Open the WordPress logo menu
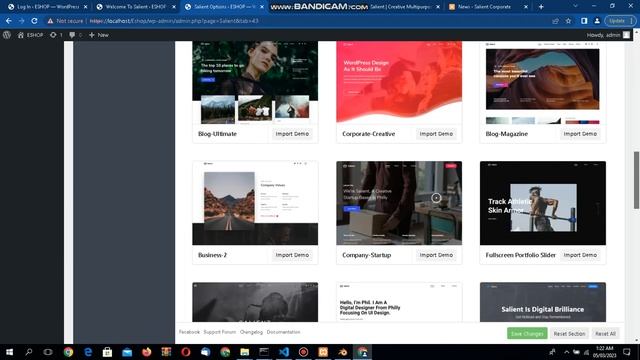 point(7,35)
